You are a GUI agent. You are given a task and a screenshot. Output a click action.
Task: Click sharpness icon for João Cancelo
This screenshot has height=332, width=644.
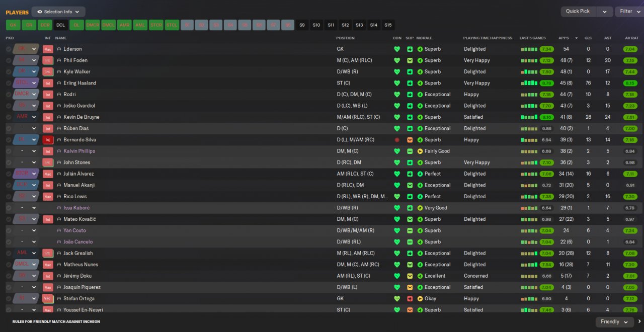(410, 242)
